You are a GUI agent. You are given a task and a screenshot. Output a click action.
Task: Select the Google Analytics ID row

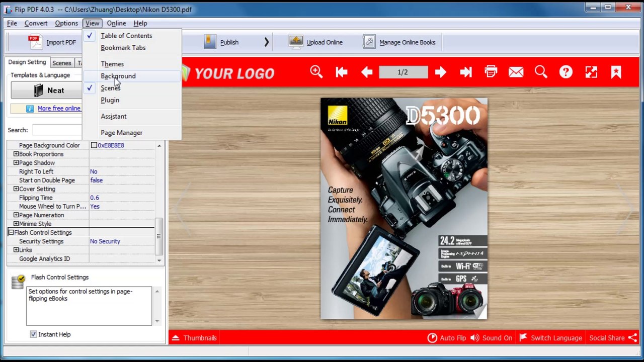click(80, 259)
